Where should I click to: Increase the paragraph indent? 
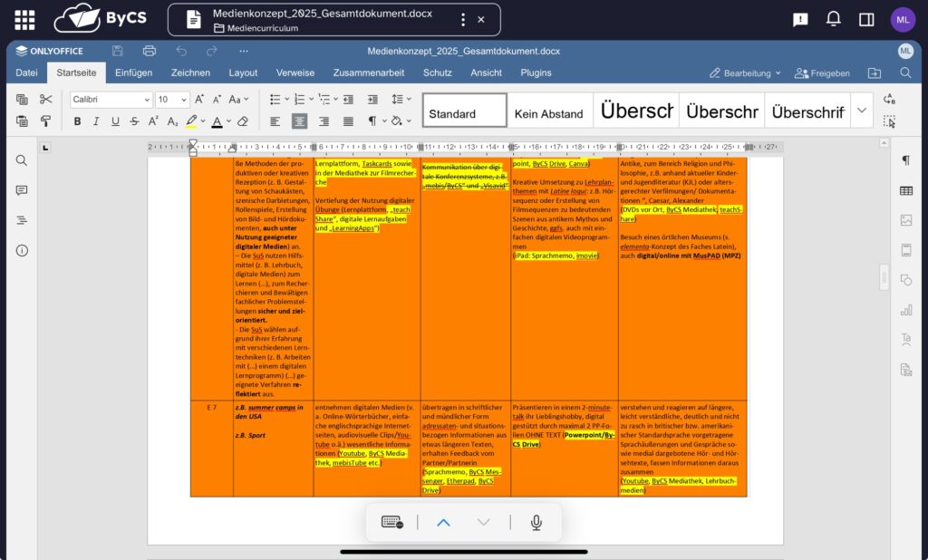click(x=372, y=99)
